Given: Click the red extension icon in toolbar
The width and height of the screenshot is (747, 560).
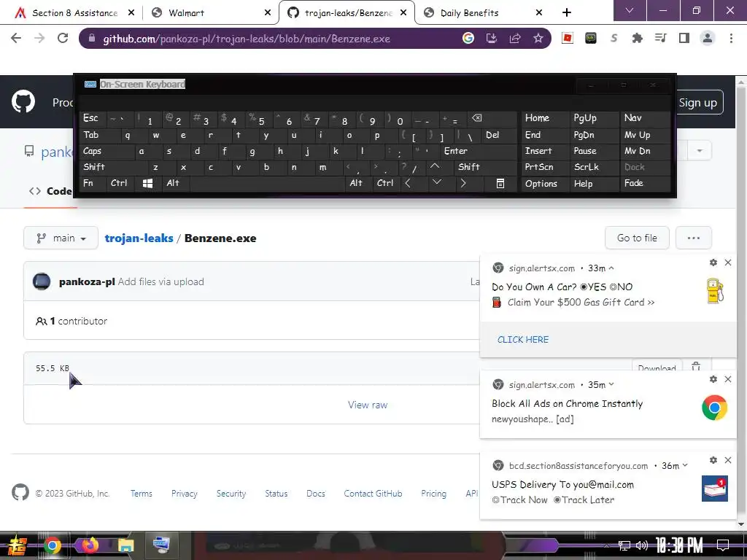Looking at the screenshot, I should point(567,39).
